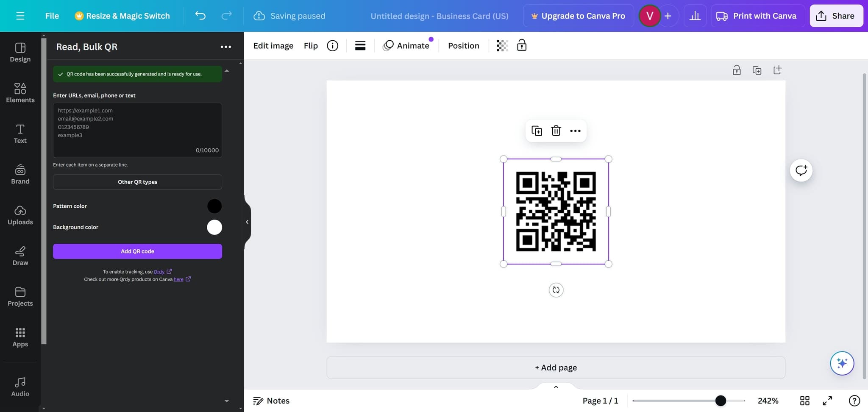Image resolution: width=868 pixels, height=412 pixels.
Task: Expand the page thumbnails chevron
Action: (x=556, y=387)
